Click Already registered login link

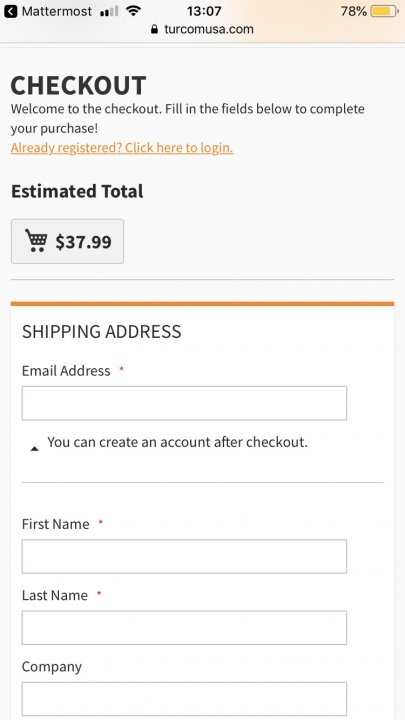tap(122, 148)
